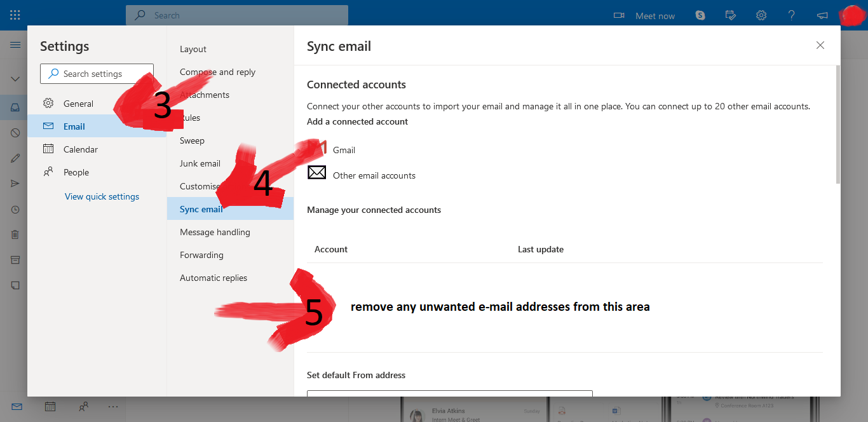Click View quick settings link
Image resolution: width=868 pixels, height=422 pixels.
click(x=102, y=196)
